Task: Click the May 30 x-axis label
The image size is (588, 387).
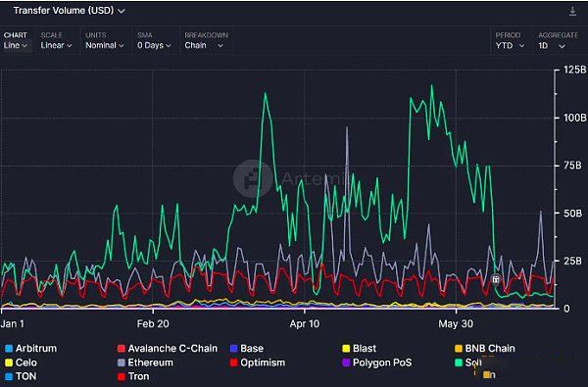Action: coord(456,323)
